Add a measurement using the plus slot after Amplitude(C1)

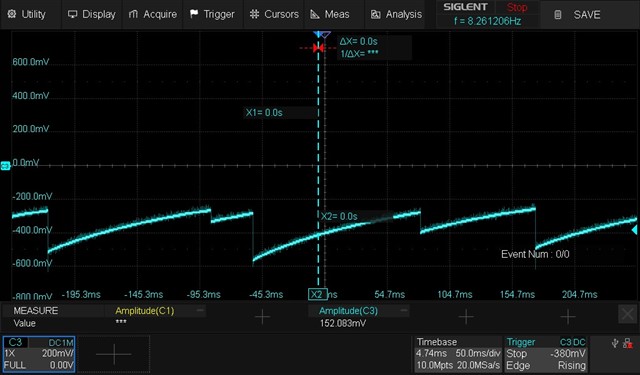click(x=262, y=317)
